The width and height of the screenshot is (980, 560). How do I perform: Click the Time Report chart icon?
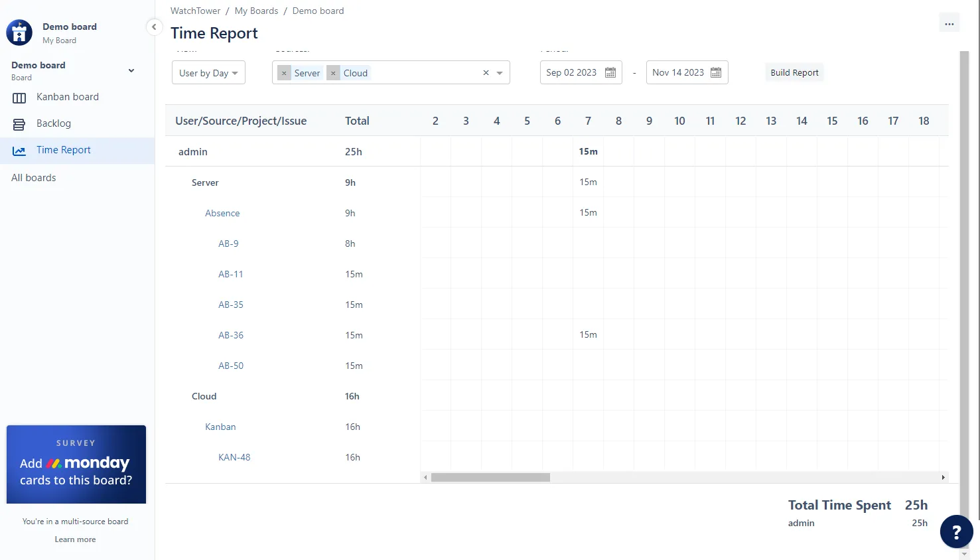click(19, 151)
